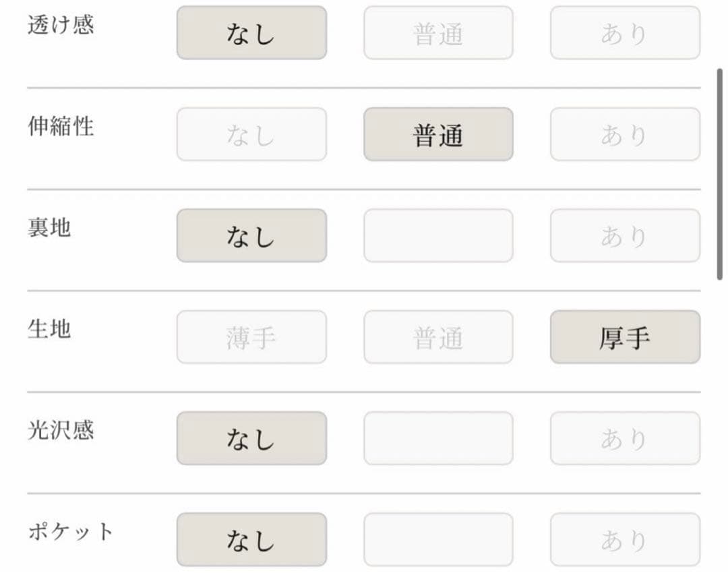Click the 生地 row label
The width and height of the screenshot is (728, 573).
(x=49, y=329)
